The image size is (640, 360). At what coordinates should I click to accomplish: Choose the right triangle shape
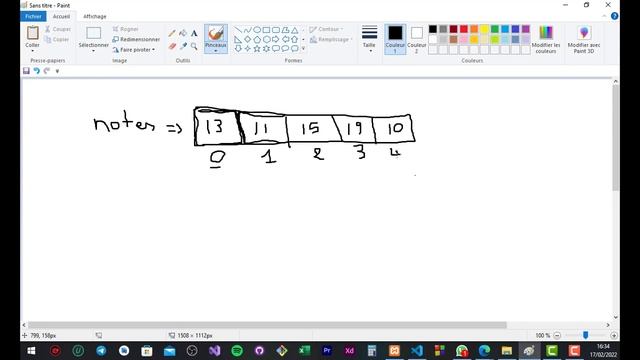tap(238, 40)
